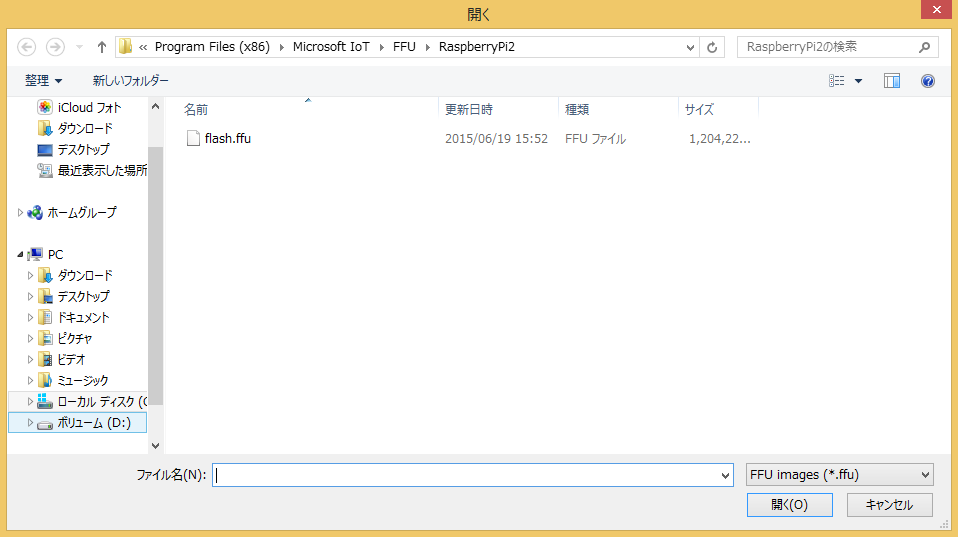
Task: Click RaspberryPi2 breadcrumb segment
Action: (x=477, y=46)
